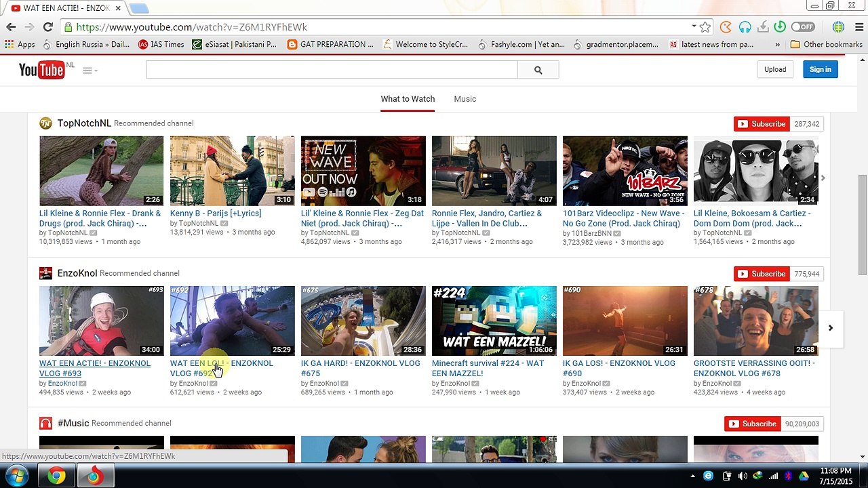Subscribe to the TopNotchNL channel
Viewport: 868px width, 488px height.
[762, 124]
